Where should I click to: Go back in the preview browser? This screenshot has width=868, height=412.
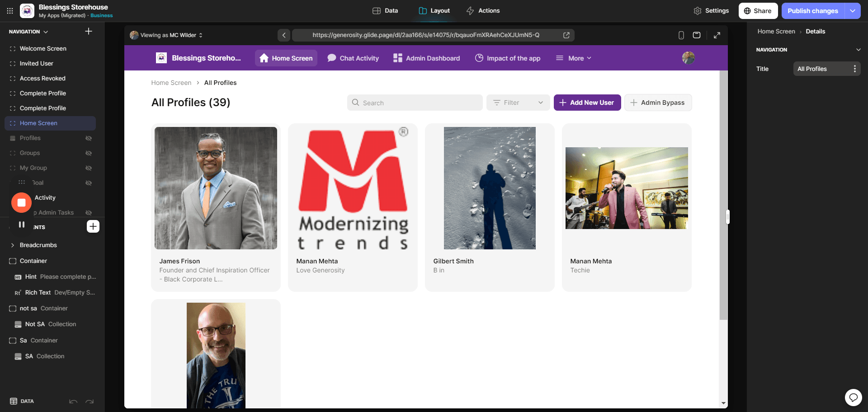pyautogui.click(x=284, y=35)
